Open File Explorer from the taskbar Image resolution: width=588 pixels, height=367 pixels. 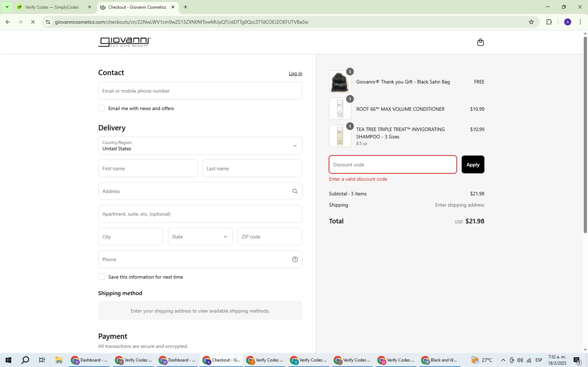(x=59, y=360)
